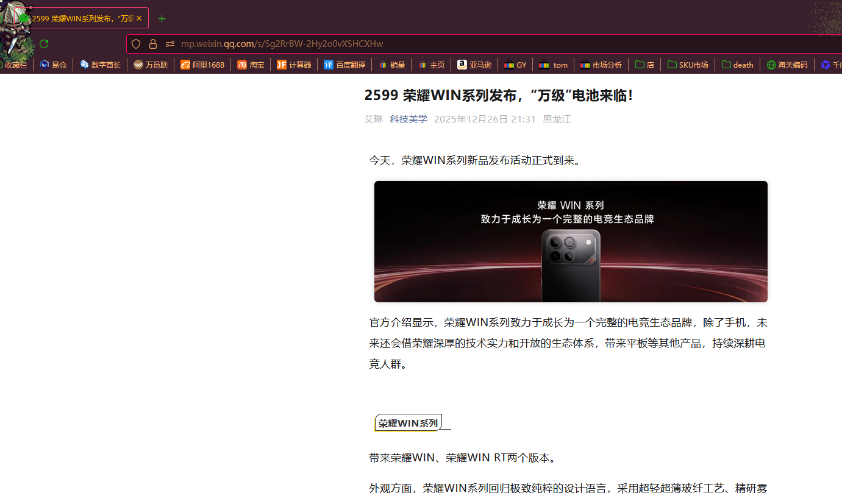This screenshot has width=842, height=504.
Task: Open 数字酋长 bookmark
Action: pos(100,65)
